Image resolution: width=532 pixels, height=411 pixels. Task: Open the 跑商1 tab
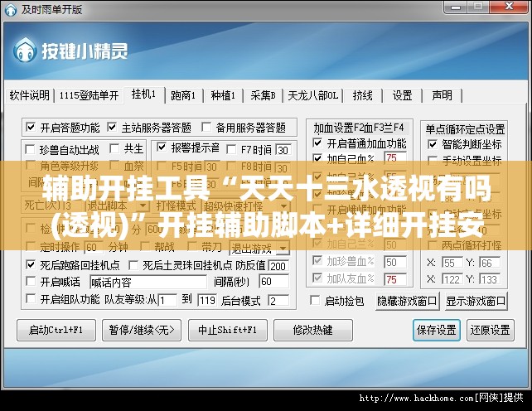184,95
